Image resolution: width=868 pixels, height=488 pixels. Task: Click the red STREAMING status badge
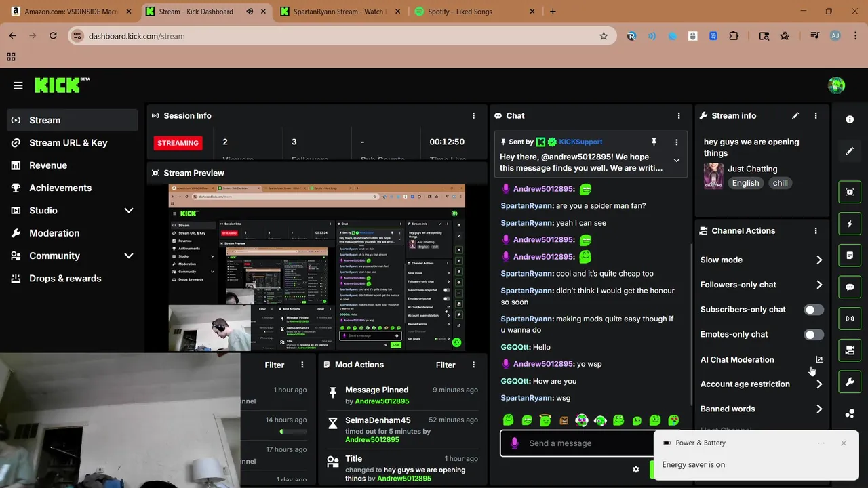click(178, 143)
